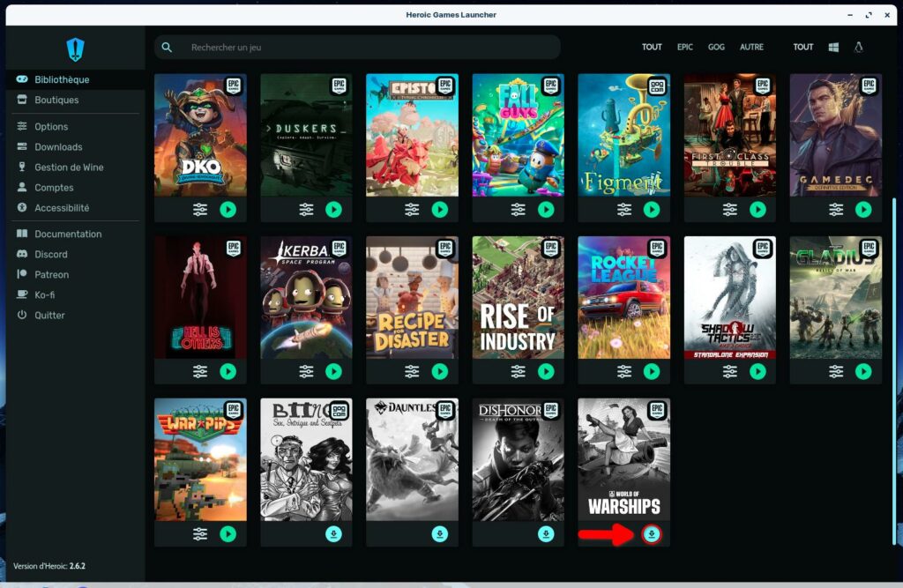903x588 pixels.
Task: Filter games by Linux penguin icon
Action: [x=858, y=47]
